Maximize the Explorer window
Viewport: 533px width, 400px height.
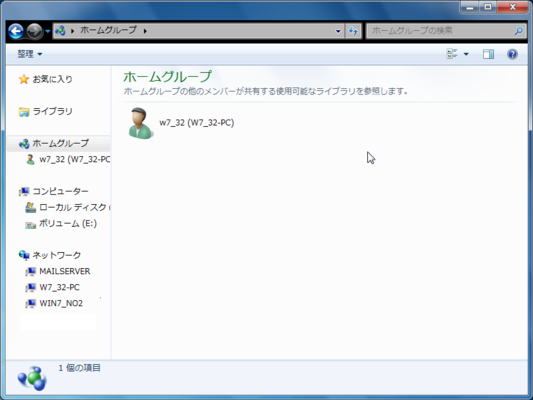pyautogui.click(x=488, y=7)
